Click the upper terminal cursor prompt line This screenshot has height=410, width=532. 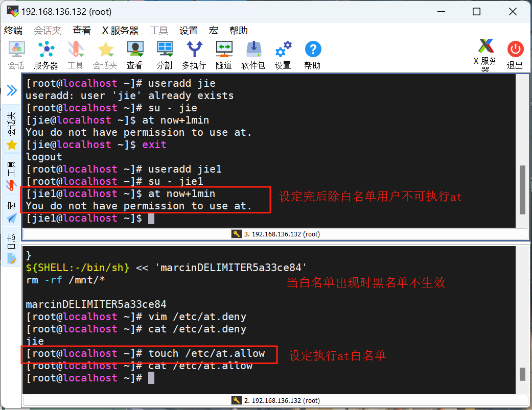(90, 218)
